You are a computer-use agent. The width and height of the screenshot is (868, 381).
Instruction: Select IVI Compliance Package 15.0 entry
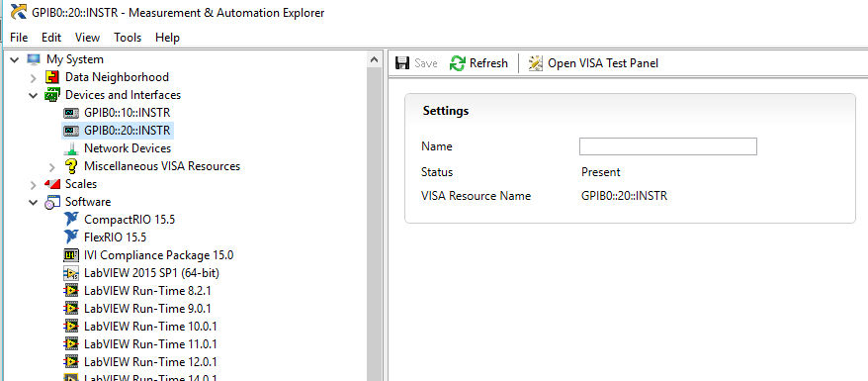click(159, 255)
